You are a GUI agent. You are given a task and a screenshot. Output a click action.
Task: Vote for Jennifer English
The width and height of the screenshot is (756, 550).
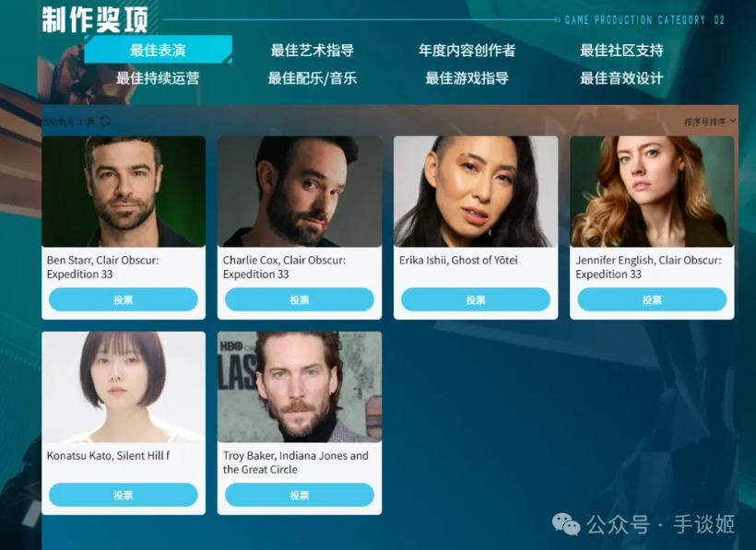tap(652, 299)
